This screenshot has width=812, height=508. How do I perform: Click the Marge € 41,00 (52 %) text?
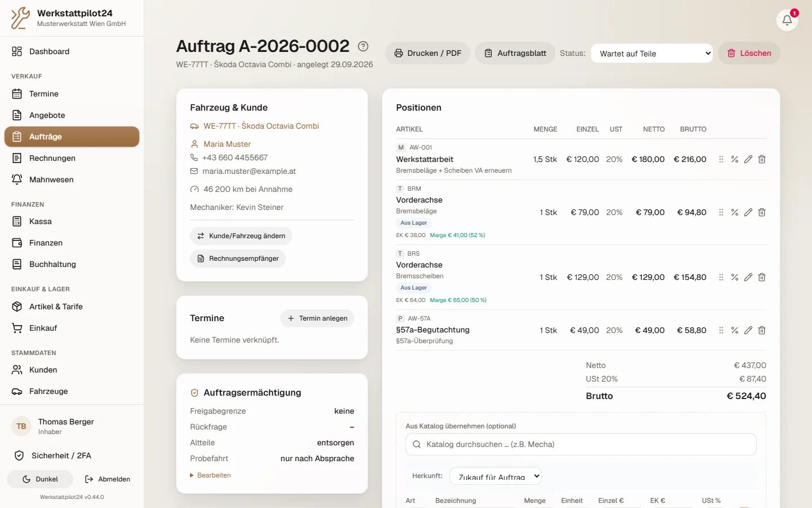pos(457,235)
